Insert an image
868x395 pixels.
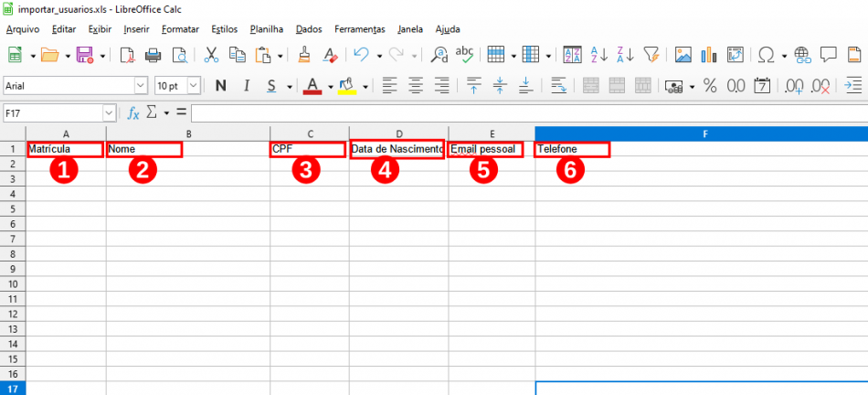tap(683, 55)
